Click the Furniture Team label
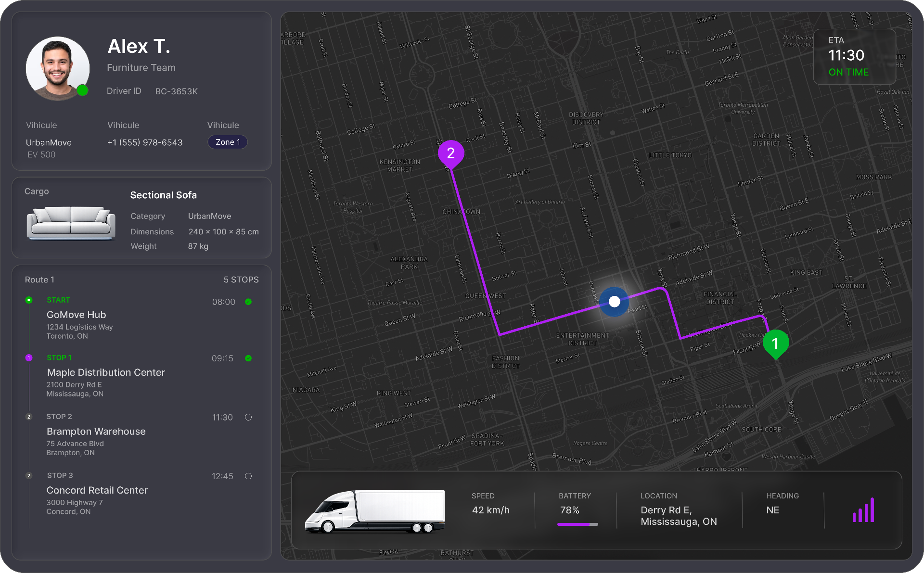Image resolution: width=924 pixels, height=573 pixels. click(141, 68)
